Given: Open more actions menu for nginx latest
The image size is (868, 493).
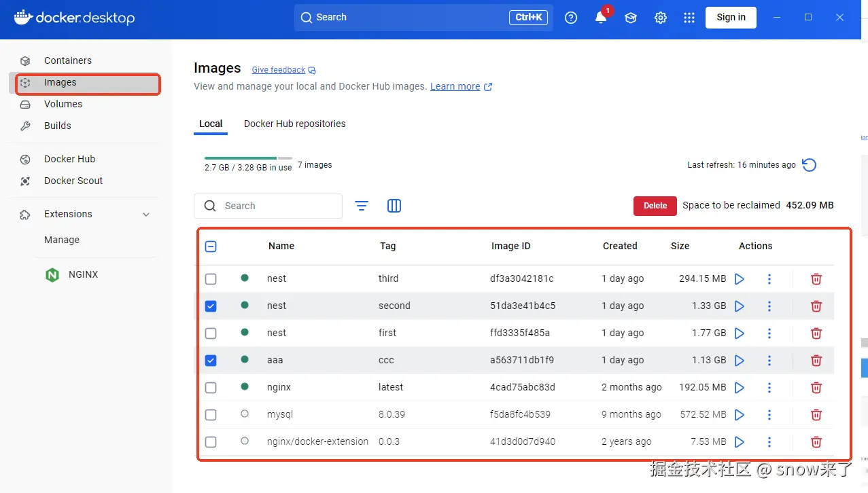Looking at the screenshot, I should pos(769,388).
